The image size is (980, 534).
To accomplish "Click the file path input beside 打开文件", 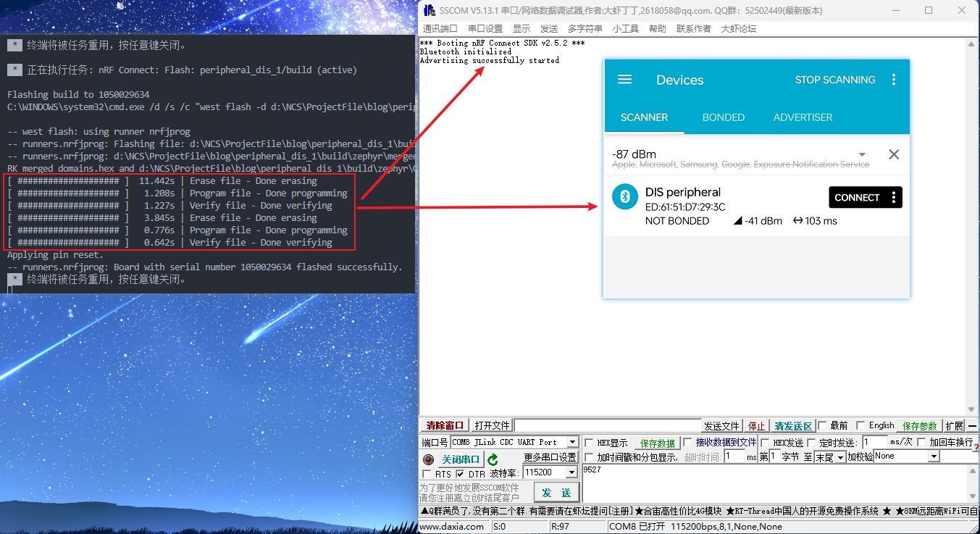I will point(607,425).
